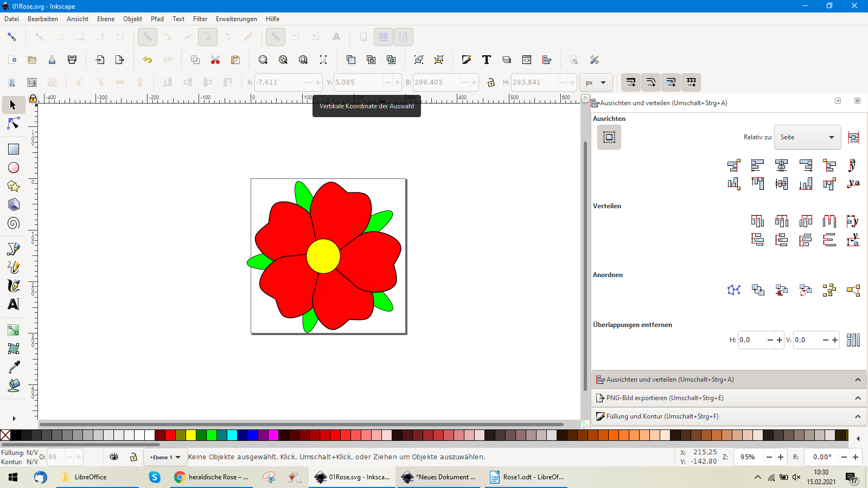
Task: Open the px units dropdown
Action: tap(596, 82)
